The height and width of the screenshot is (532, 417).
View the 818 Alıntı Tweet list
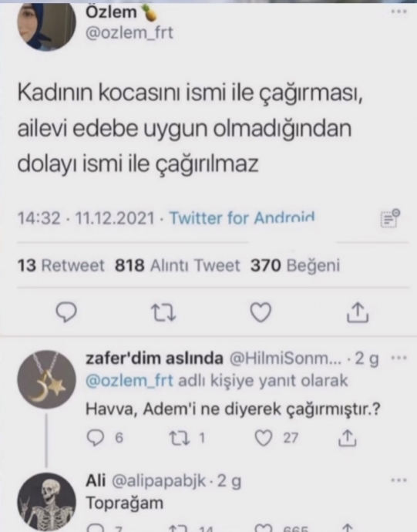coord(177,265)
